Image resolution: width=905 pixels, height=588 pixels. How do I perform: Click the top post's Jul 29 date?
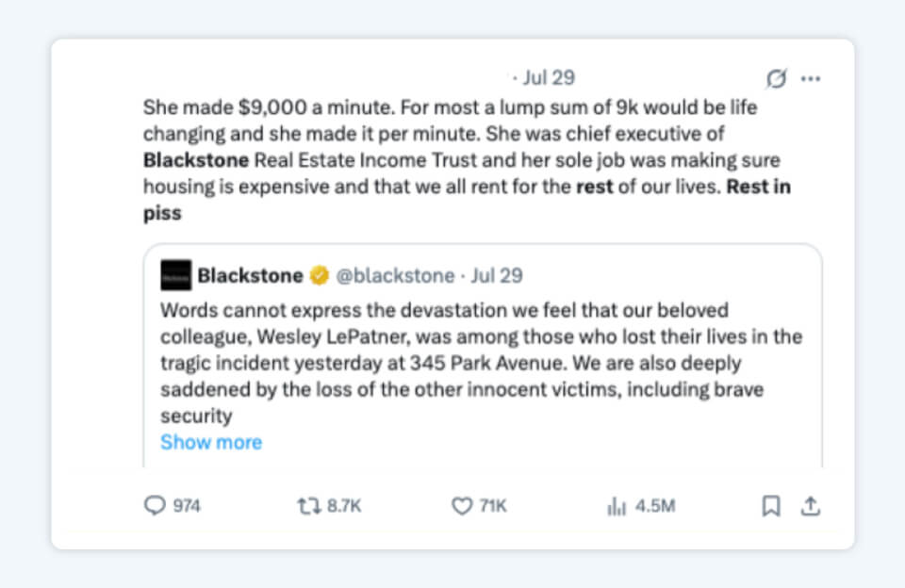coord(549,78)
